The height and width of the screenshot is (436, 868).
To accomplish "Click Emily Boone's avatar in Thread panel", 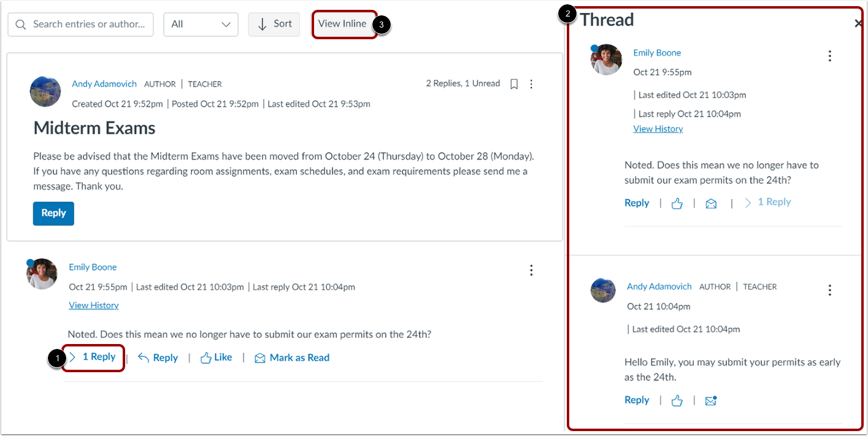I will [606, 59].
